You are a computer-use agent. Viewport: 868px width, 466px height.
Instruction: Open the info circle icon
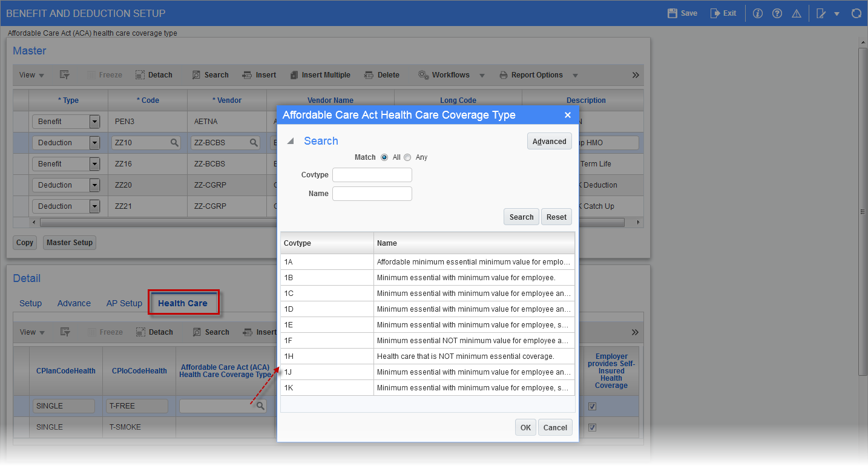click(x=757, y=13)
